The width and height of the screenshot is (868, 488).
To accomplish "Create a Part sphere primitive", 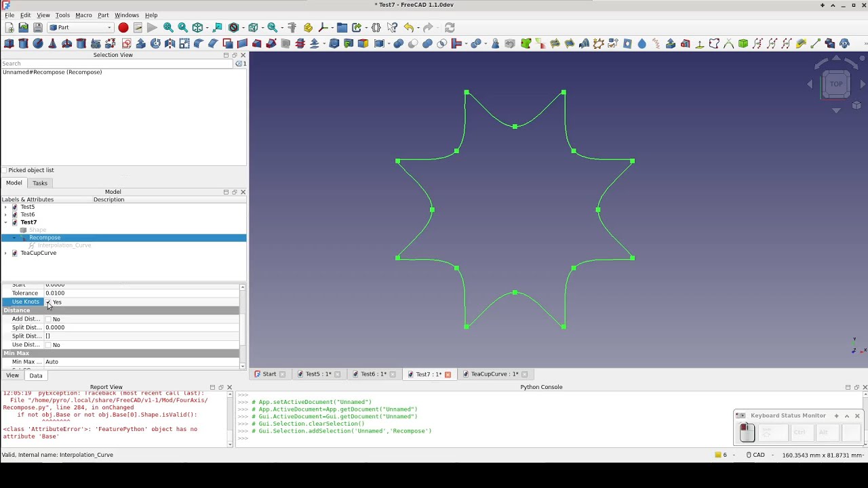I will (x=38, y=44).
